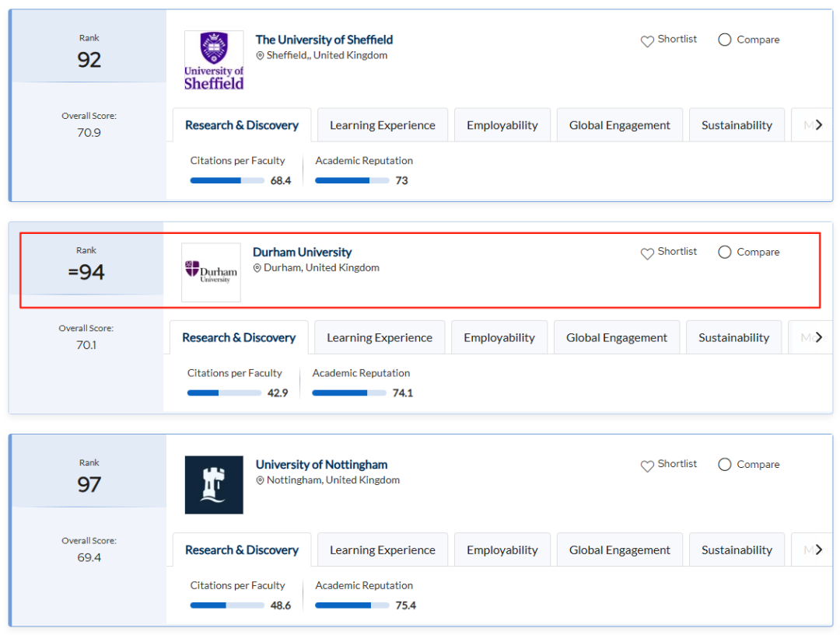The image size is (840, 635).
Task: Click Sheffield Academic Reputation bar 73
Action: tap(352, 181)
